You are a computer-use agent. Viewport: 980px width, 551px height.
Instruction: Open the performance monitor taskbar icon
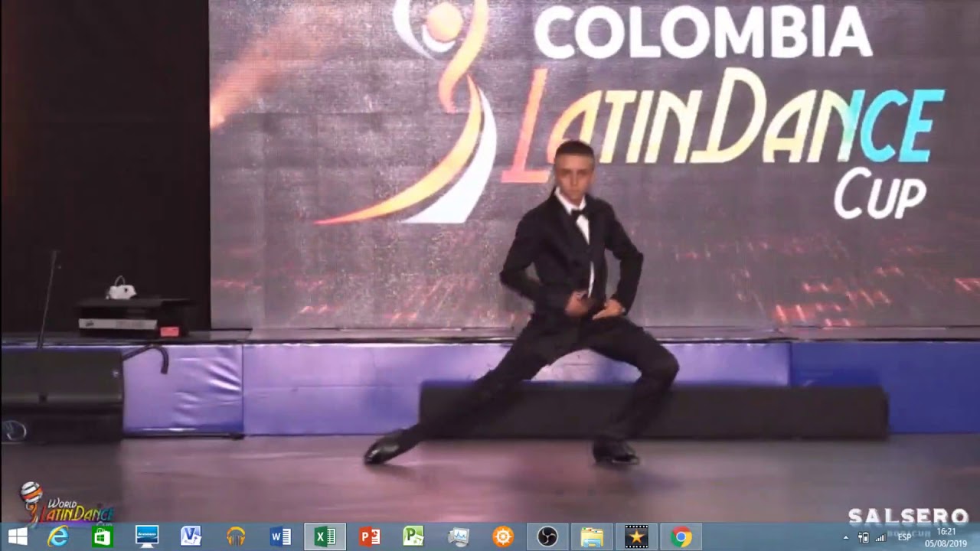[x=459, y=536]
